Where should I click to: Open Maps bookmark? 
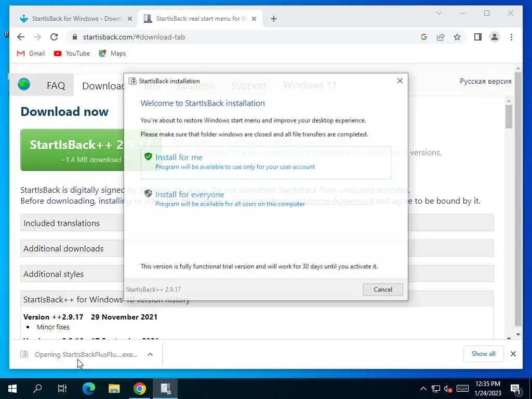pos(112,54)
